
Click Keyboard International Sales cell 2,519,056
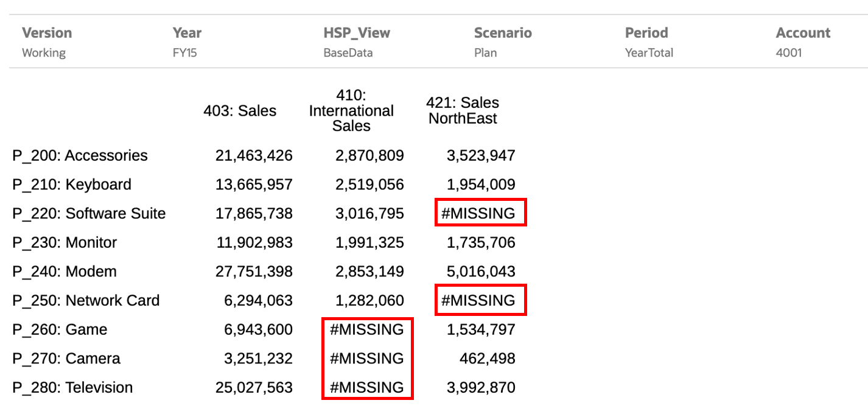click(x=369, y=185)
